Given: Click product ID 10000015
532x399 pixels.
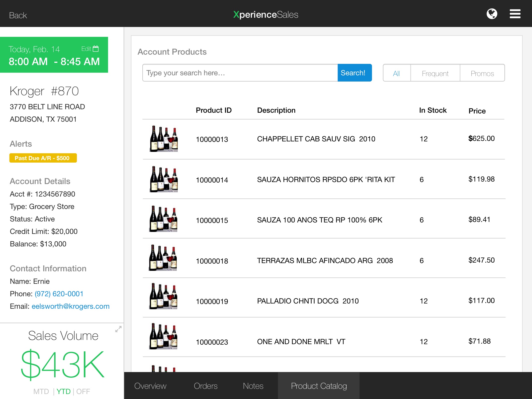Looking at the screenshot, I should [212, 220].
